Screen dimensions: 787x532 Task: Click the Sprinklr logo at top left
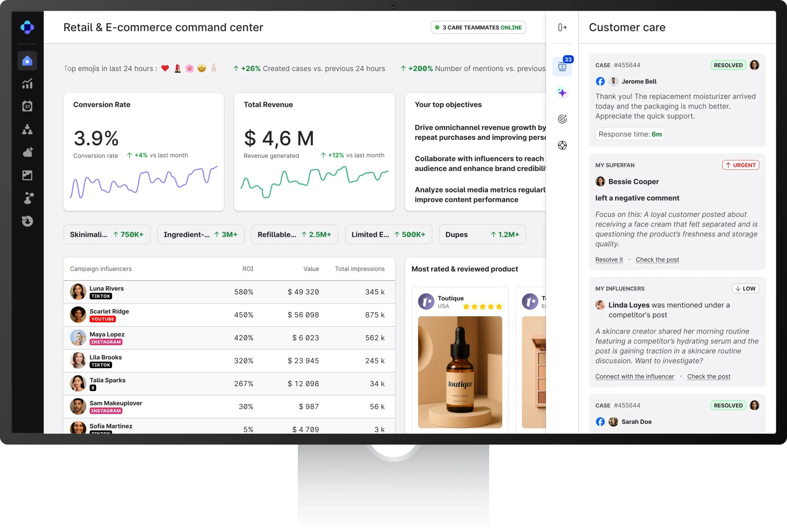27,27
